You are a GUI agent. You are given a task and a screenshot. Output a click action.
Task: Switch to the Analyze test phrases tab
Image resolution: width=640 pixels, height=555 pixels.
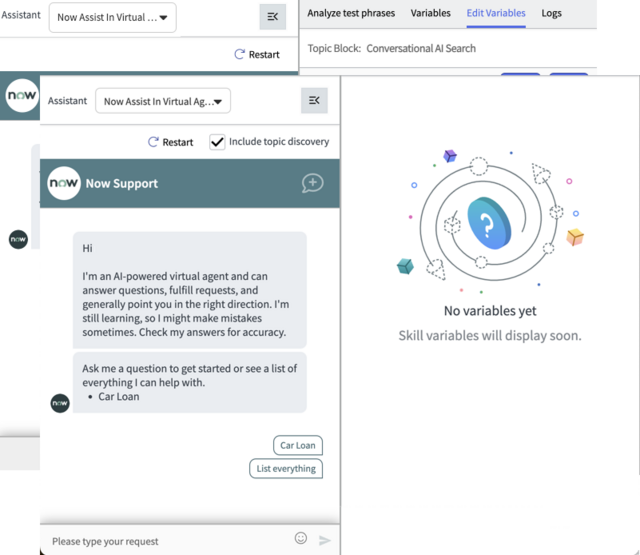tap(351, 13)
